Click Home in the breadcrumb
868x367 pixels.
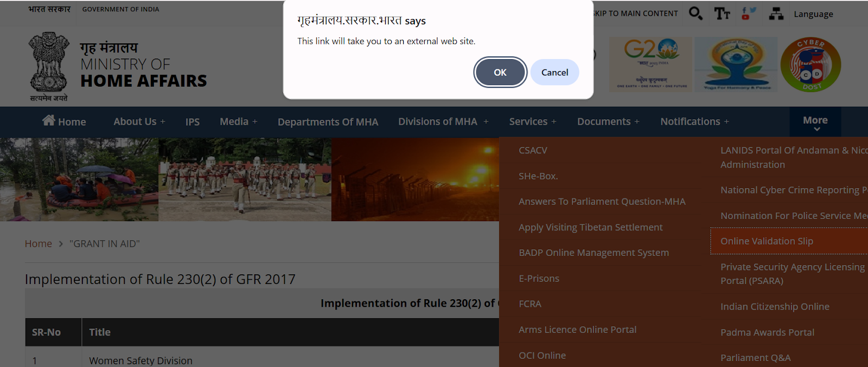(x=38, y=244)
